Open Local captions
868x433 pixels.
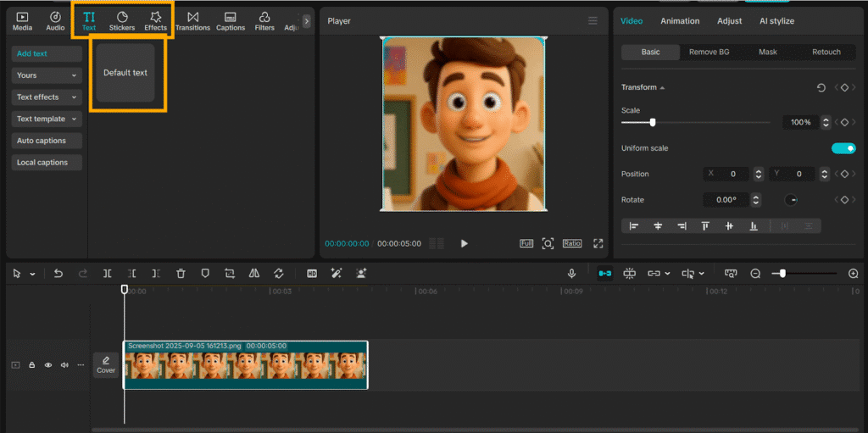47,162
